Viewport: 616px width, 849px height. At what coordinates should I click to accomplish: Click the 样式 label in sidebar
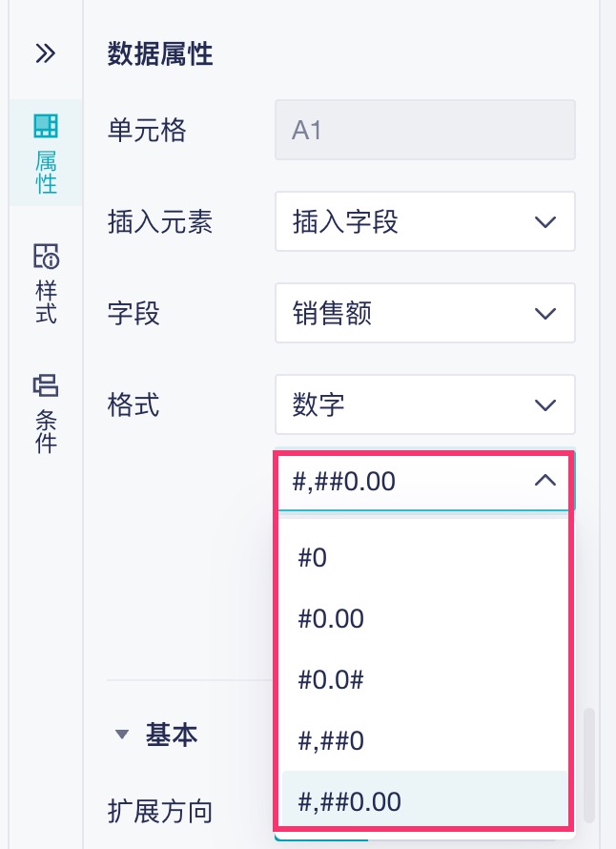[x=46, y=300]
